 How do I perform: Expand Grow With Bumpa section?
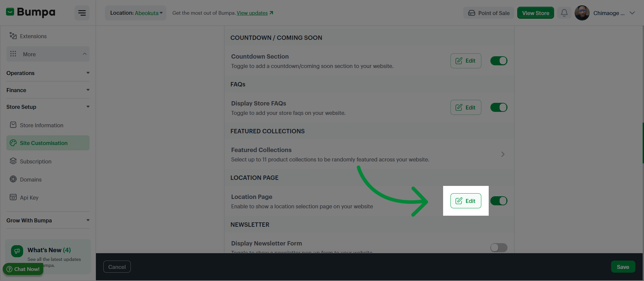pyautogui.click(x=48, y=220)
